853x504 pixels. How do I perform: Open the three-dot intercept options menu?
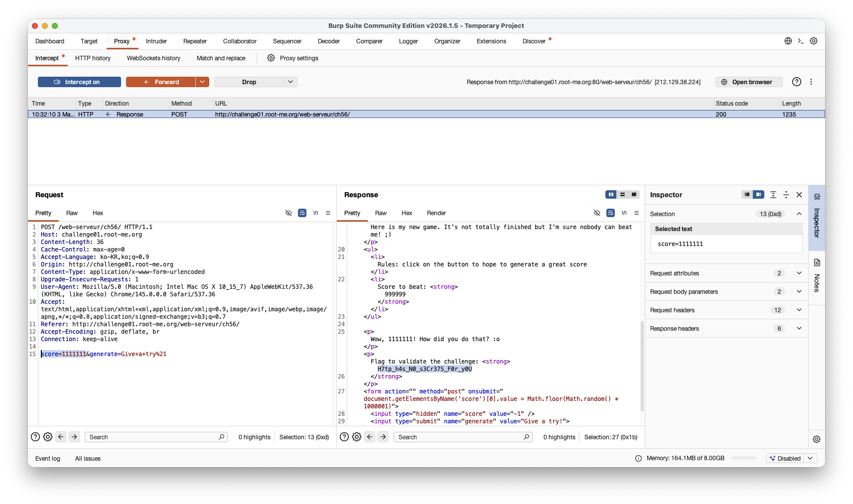tap(811, 82)
